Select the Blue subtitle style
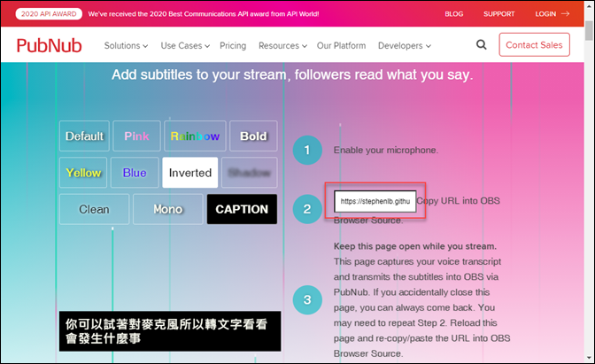 [135, 173]
